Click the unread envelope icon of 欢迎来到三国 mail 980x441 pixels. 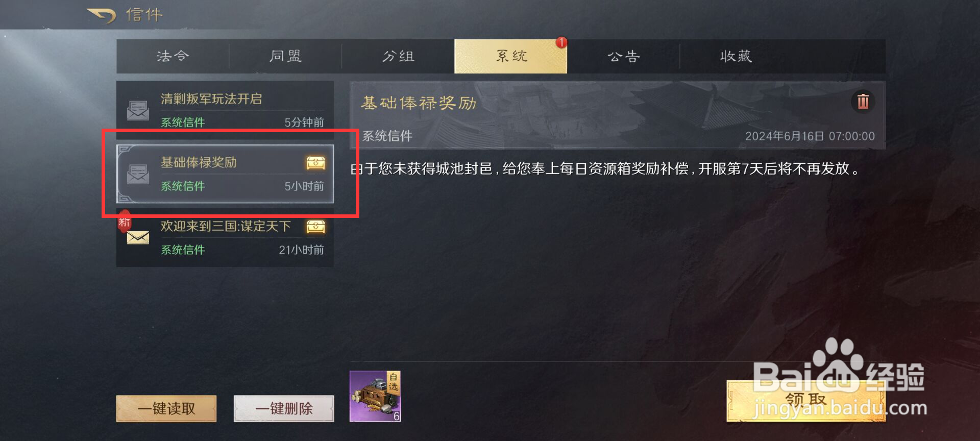(x=138, y=237)
